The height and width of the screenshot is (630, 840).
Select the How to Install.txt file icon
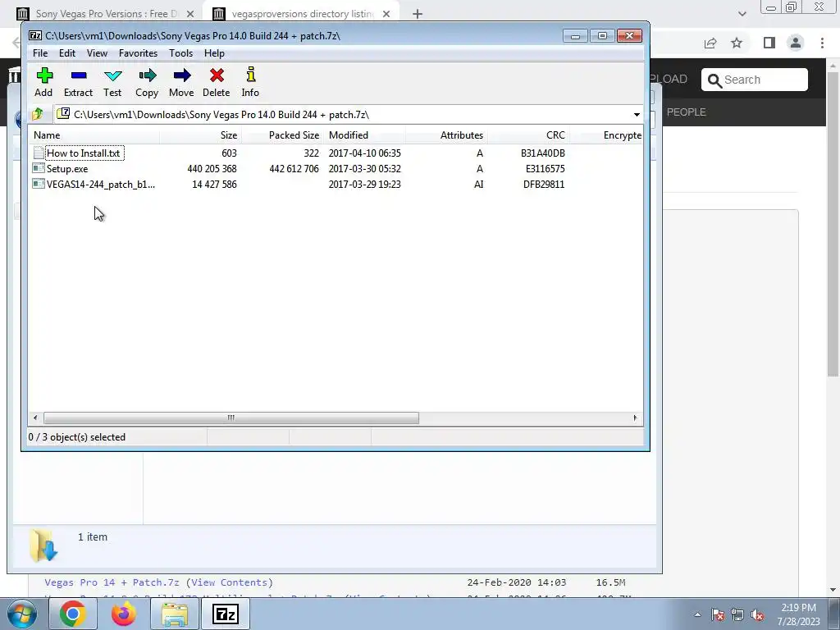point(39,153)
